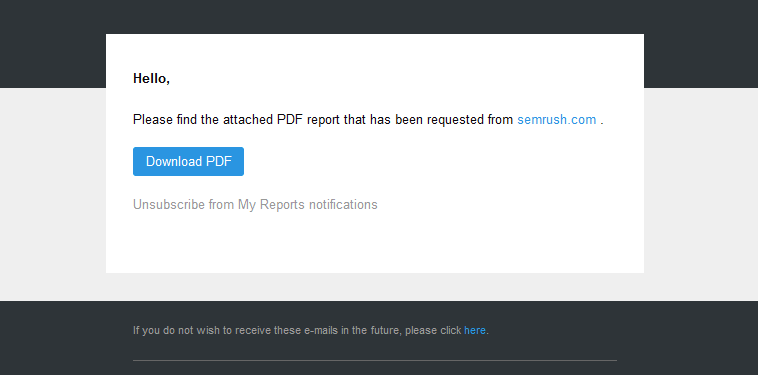Image resolution: width=758 pixels, height=375 pixels.
Task: Click the dark header banner above the card
Action: point(379,16)
